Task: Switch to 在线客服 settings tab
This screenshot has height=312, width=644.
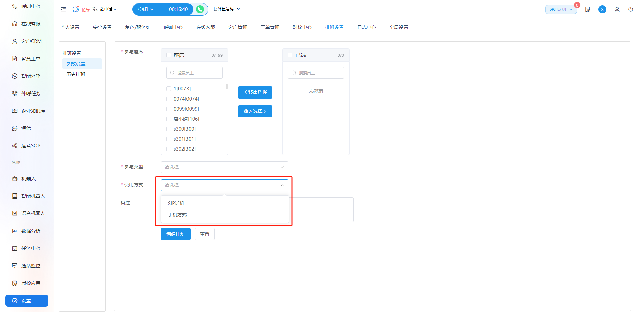Action: click(x=206, y=27)
